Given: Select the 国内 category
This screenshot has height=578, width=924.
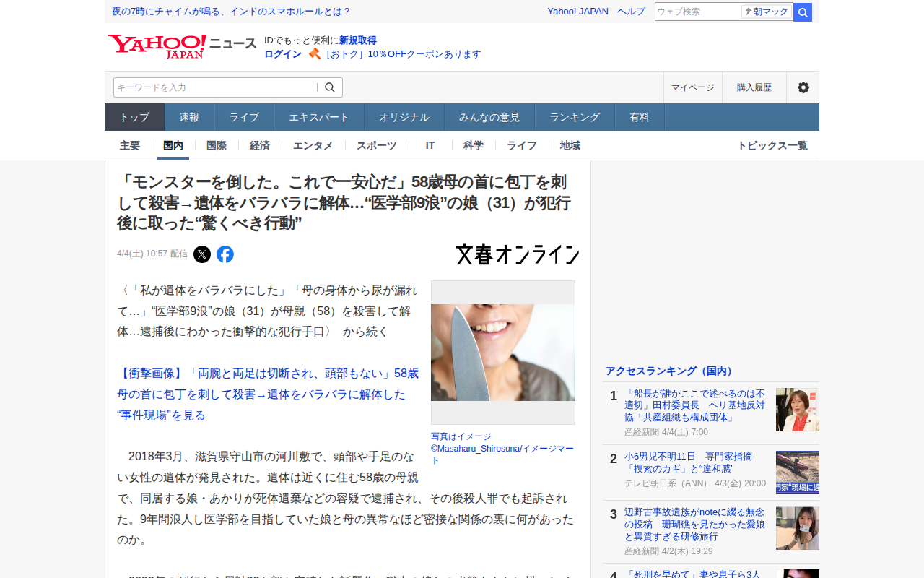Looking at the screenshot, I should click(x=173, y=145).
